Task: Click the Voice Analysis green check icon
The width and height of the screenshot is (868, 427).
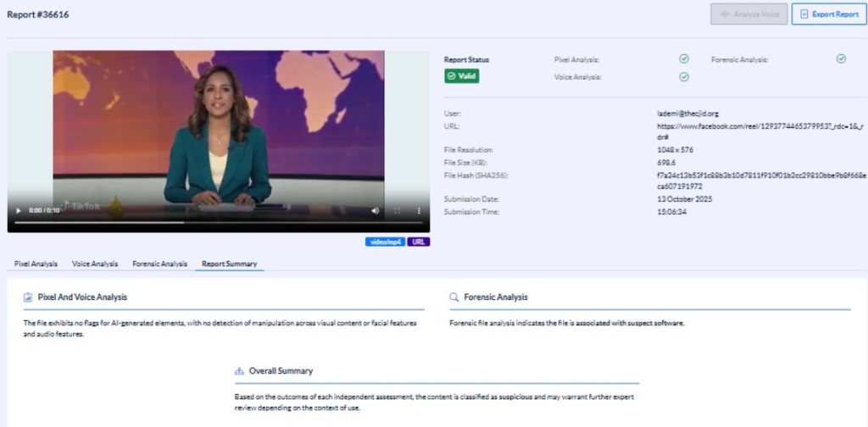Action: point(684,77)
